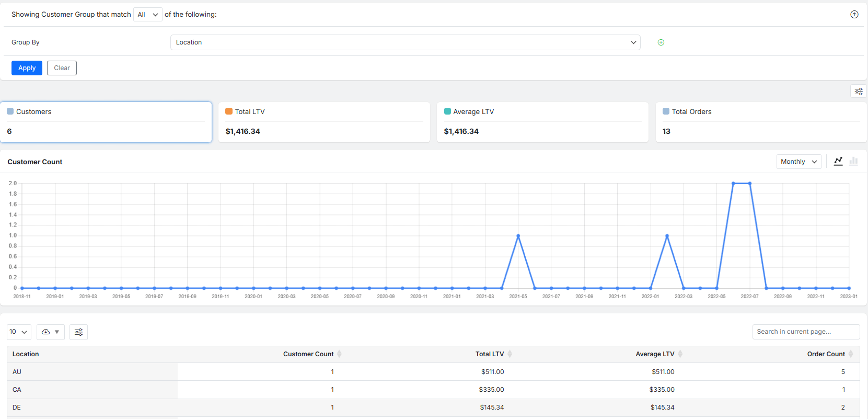The width and height of the screenshot is (868, 419).
Task: Collapse the filter panel with up-arrow icon
Action: click(854, 15)
